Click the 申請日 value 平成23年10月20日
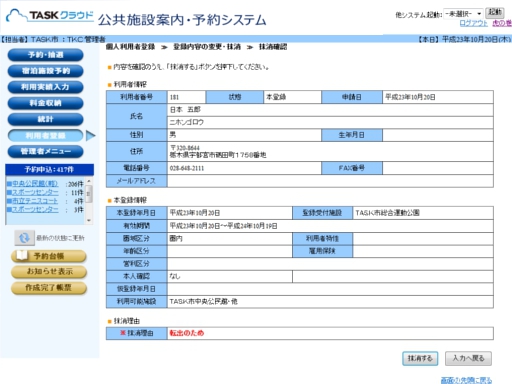This screenshot has width=512, height=384. 410,97
